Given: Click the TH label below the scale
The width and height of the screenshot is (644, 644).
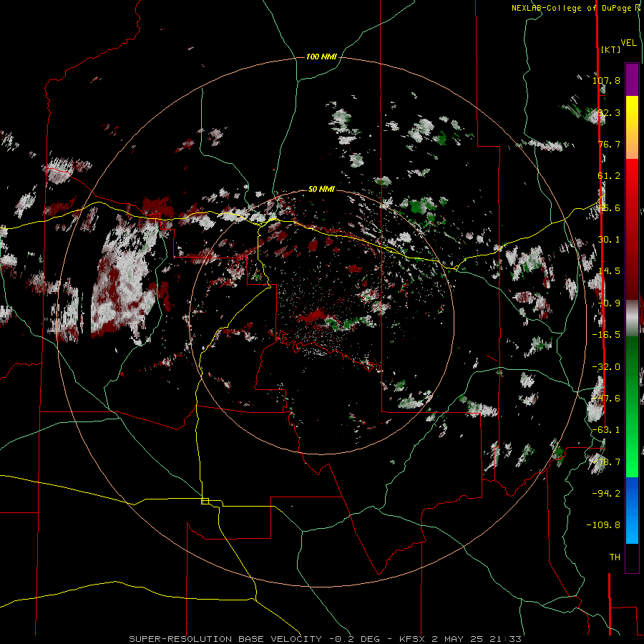Looking at the screenshot, I should click(615, 557).
